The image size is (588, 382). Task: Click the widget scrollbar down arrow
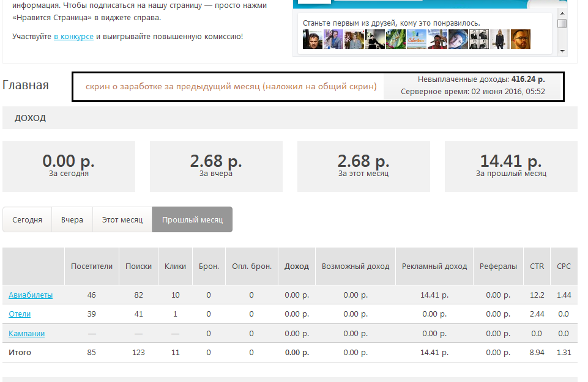point(562,51)
